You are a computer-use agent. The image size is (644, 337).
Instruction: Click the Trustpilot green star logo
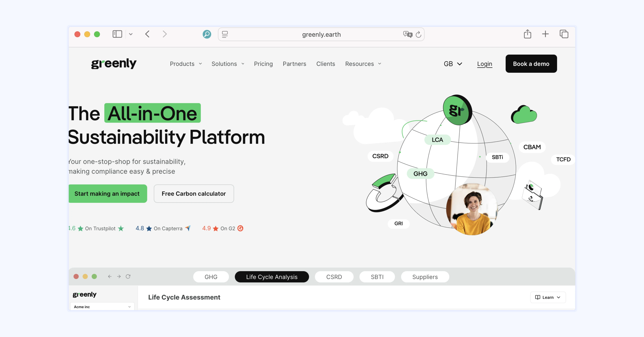click(121, 228)
